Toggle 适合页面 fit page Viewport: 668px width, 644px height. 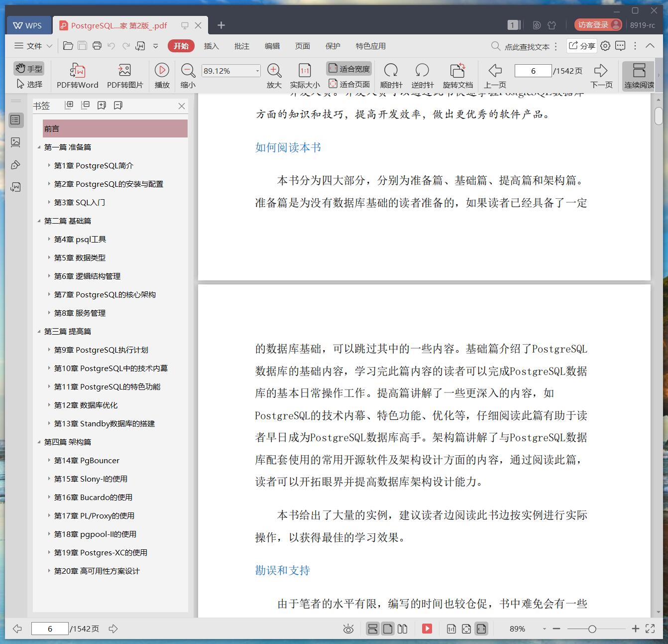coord(349,84)
